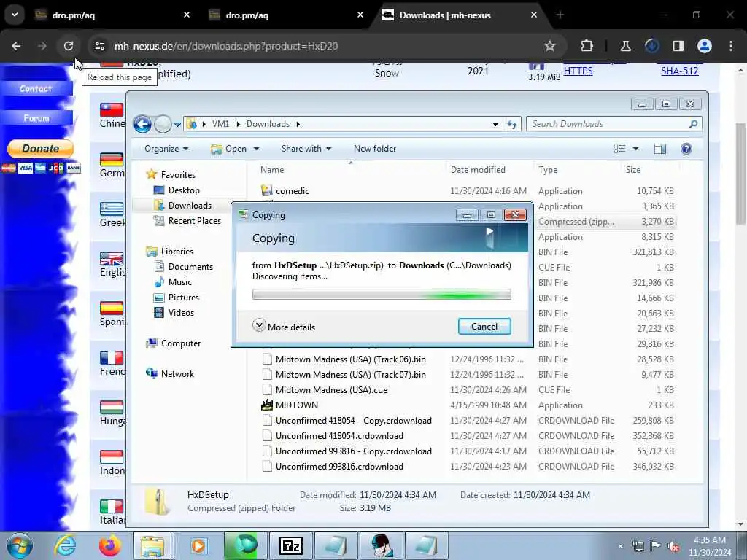This screenshot has height=560, width=747.
Task: Open the Chrome extensions puzzle icon
Action: click(x=587, y=46)
